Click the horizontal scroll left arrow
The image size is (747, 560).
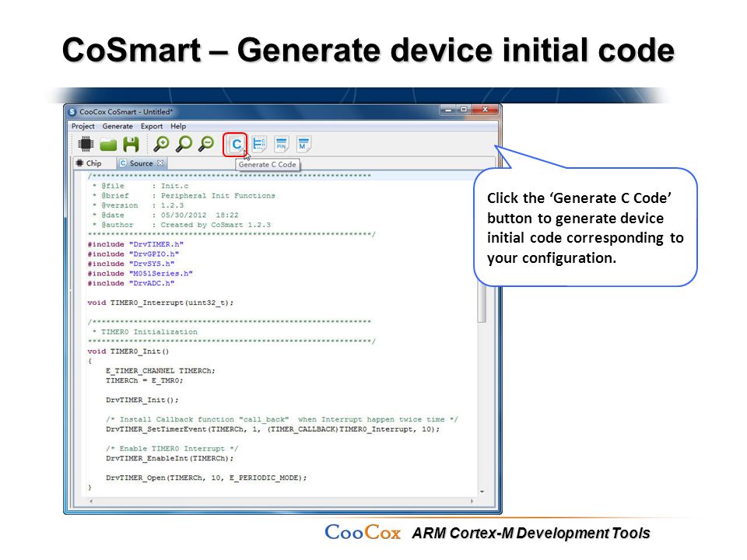pyautogui.click(x=91, y=501)
